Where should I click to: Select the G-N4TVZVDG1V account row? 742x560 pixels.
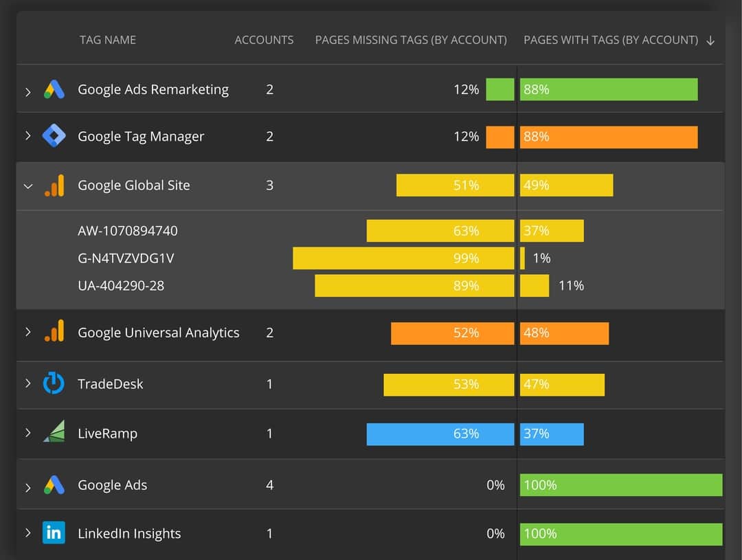pos(370,258)
